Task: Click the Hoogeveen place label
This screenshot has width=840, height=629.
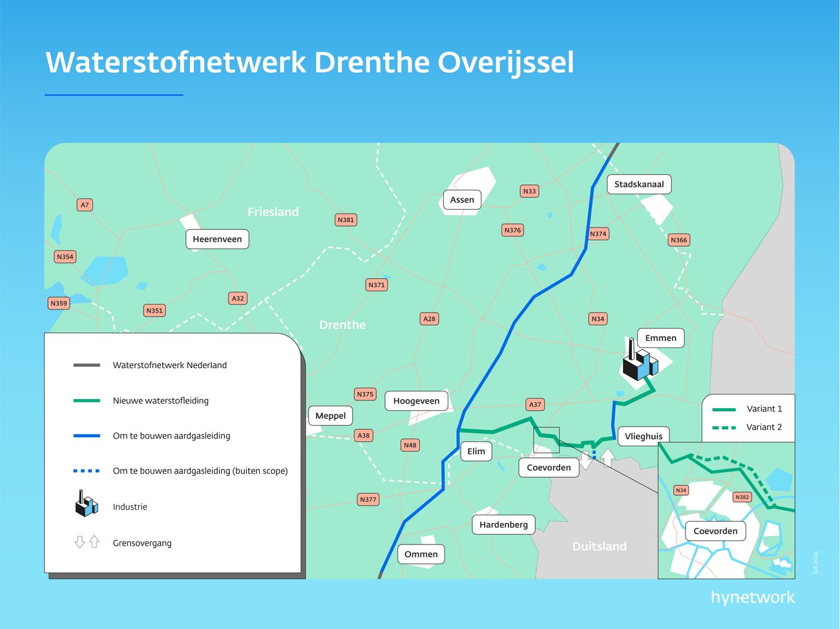Action: [416, 400]
